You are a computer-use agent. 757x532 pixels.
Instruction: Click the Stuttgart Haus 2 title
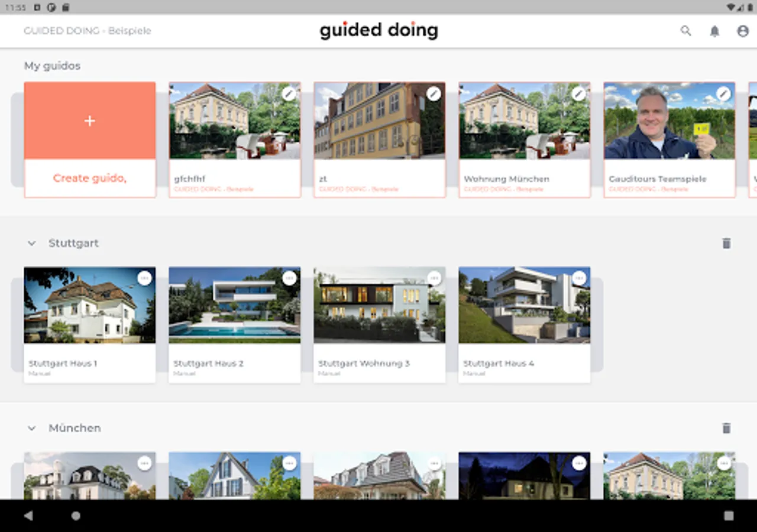point(209,364)
